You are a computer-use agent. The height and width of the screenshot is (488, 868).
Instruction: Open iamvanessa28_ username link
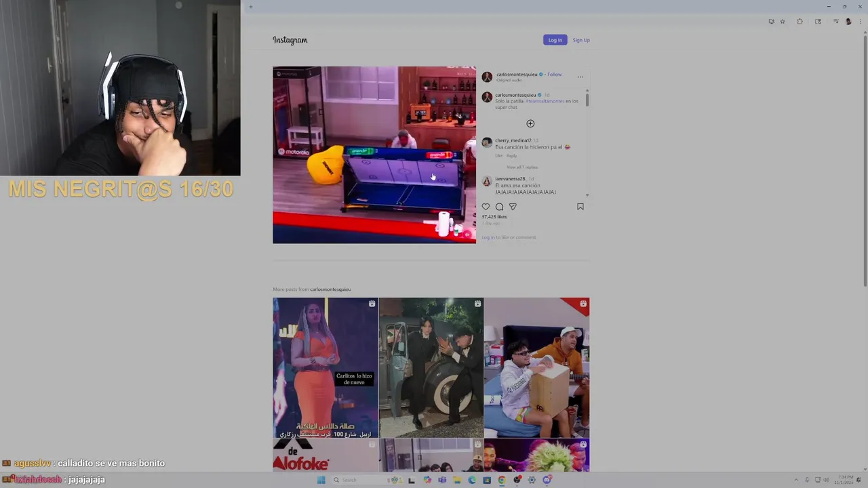[511, 179]
